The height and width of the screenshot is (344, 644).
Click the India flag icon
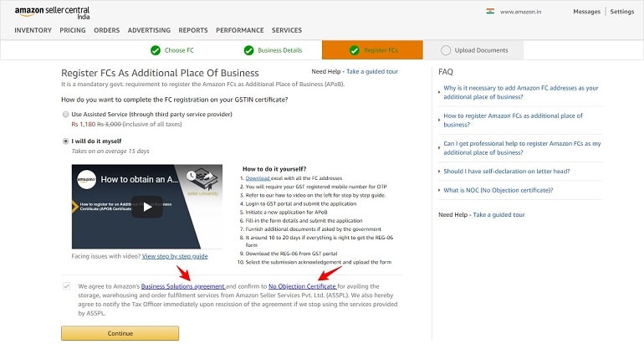490,12
